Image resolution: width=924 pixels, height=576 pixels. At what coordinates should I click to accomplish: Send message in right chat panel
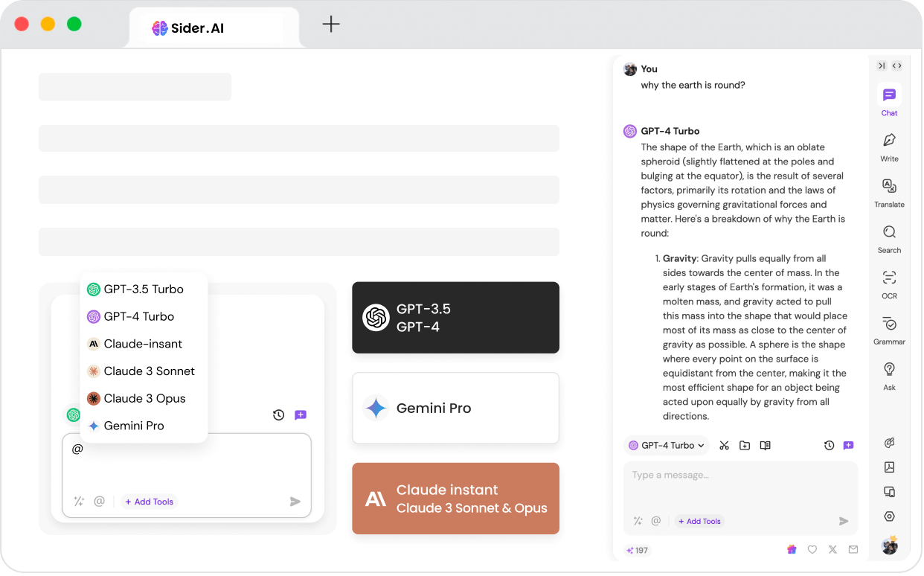pos(844,521)
